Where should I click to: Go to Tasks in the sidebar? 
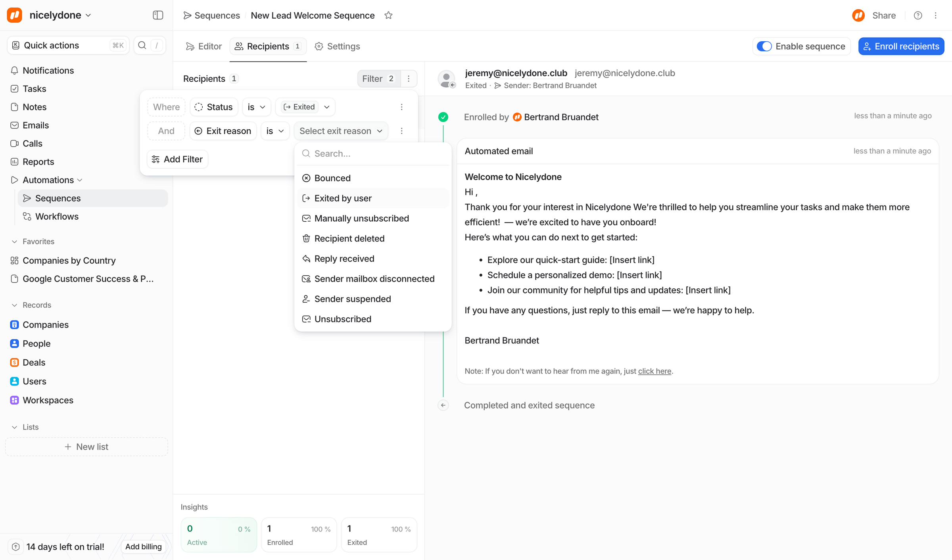35,88
